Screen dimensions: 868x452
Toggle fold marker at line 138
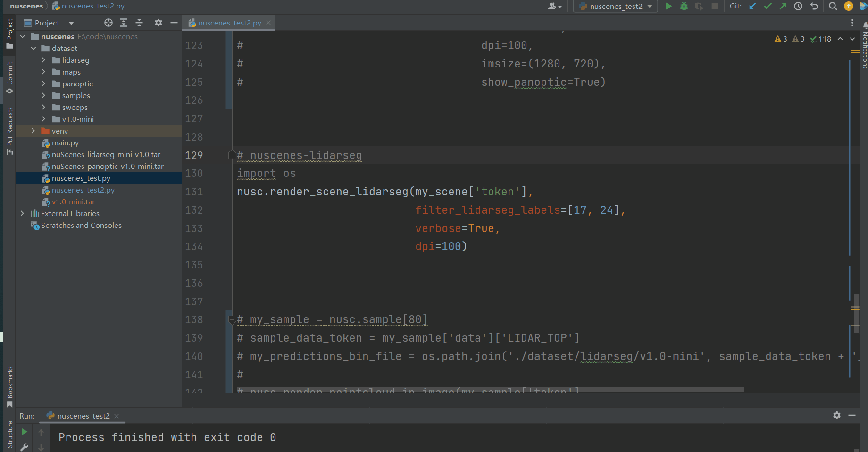tap(232, 320)
